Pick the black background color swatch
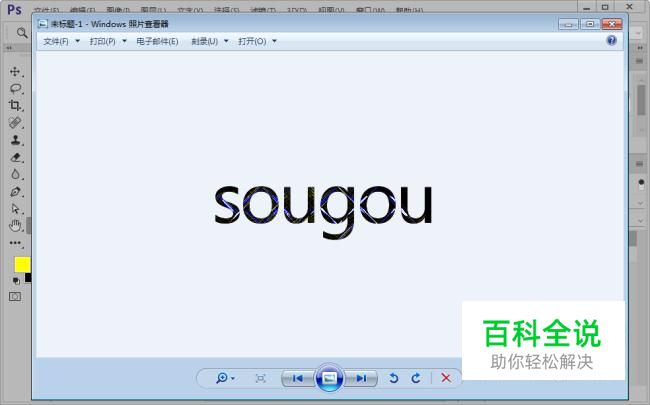The image size is (650, 405). pyautogui.click(x=28, y=278)
